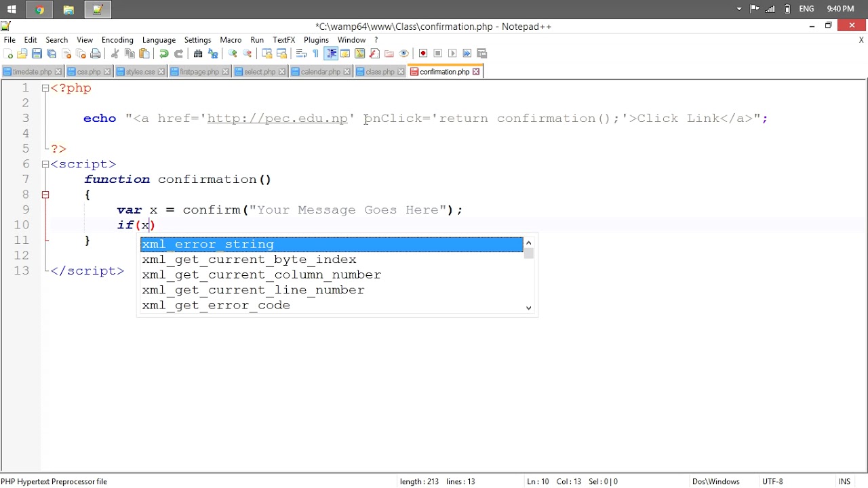The height and width of the screenshot is (488, 868).
Task: Click the Close document toolbar icon
Action: [x=66, y=54]
